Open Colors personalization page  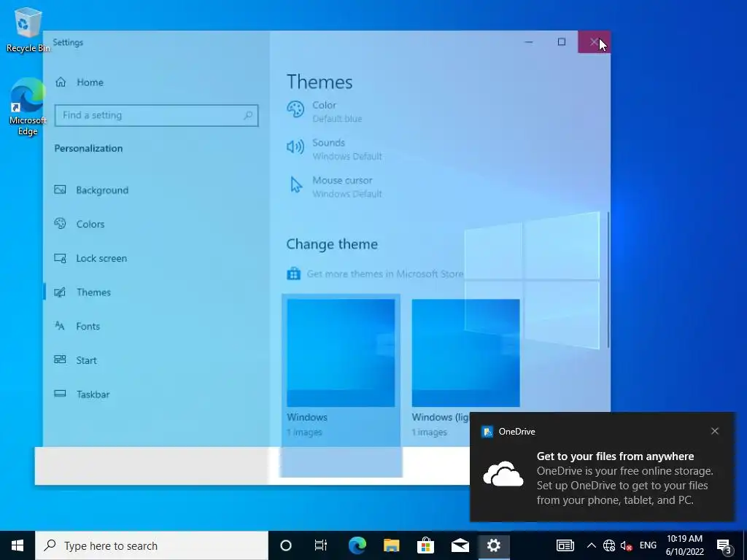(x=79, y=224)
